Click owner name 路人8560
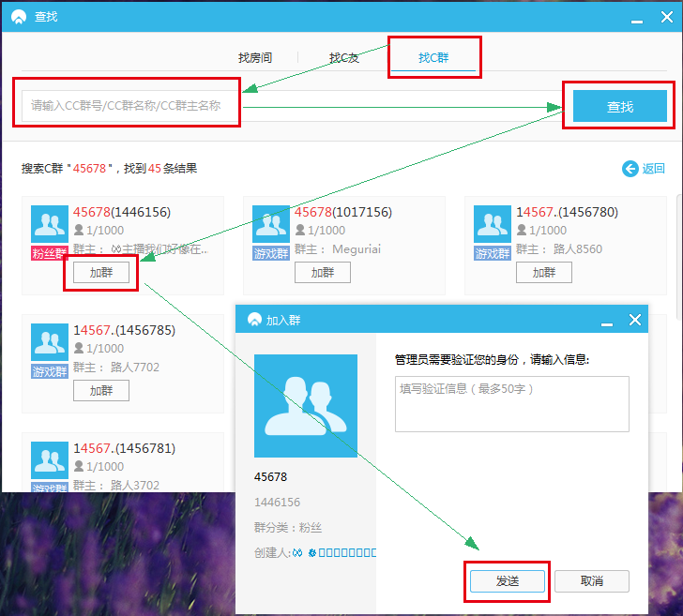This screenshot has height=616, width=683. tap(578, 249)
